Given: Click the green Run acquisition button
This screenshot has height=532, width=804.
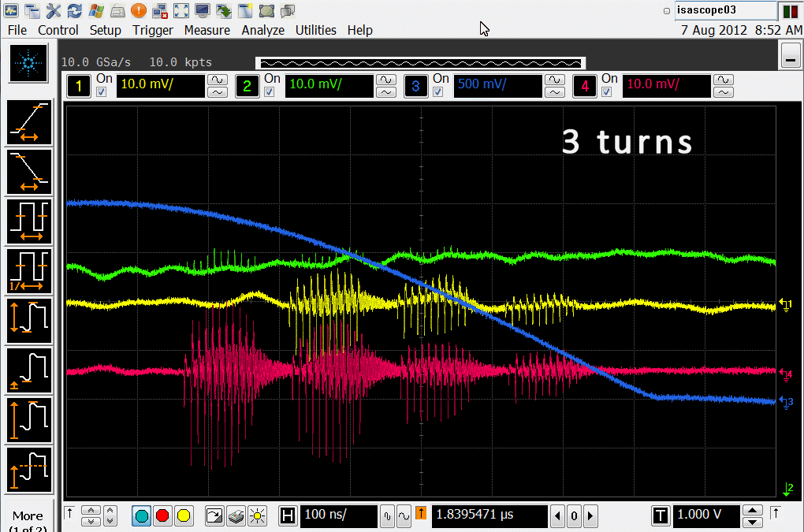Looking at the screenshot, I should 142,516.
